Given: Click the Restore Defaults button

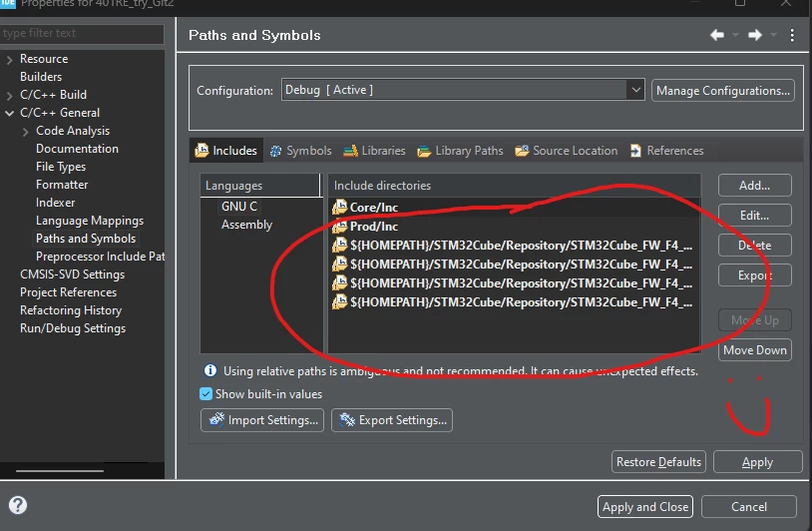Looking at the screenshot, I should coord(658,461).
